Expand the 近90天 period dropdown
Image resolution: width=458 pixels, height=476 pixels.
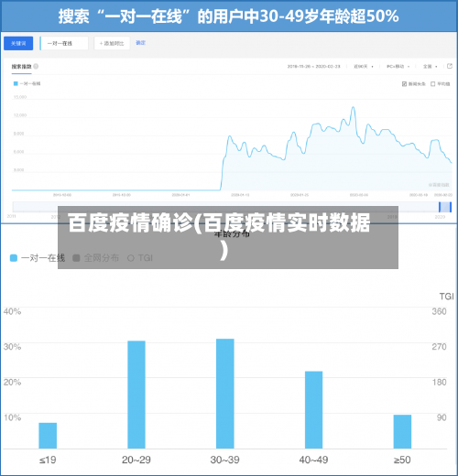pyautogui.click(x=364, y=66)
